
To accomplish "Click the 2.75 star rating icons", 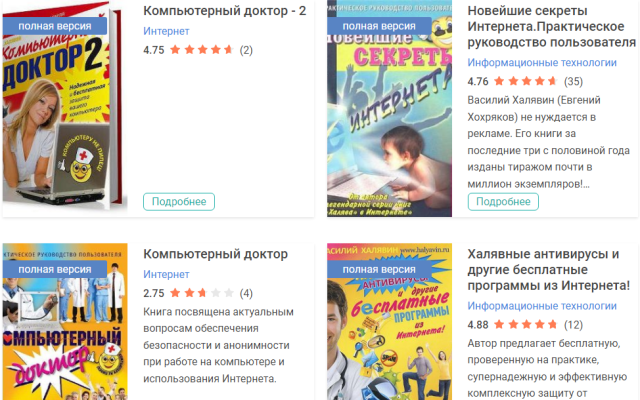I will [202, 293].
